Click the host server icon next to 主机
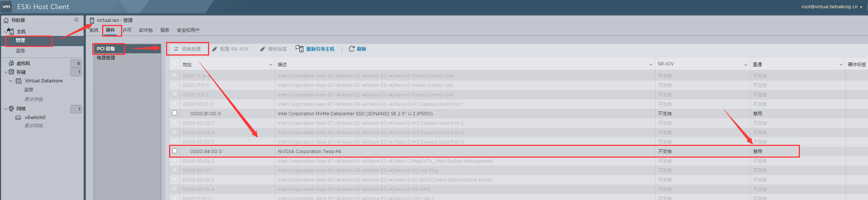 coord(11,31)
